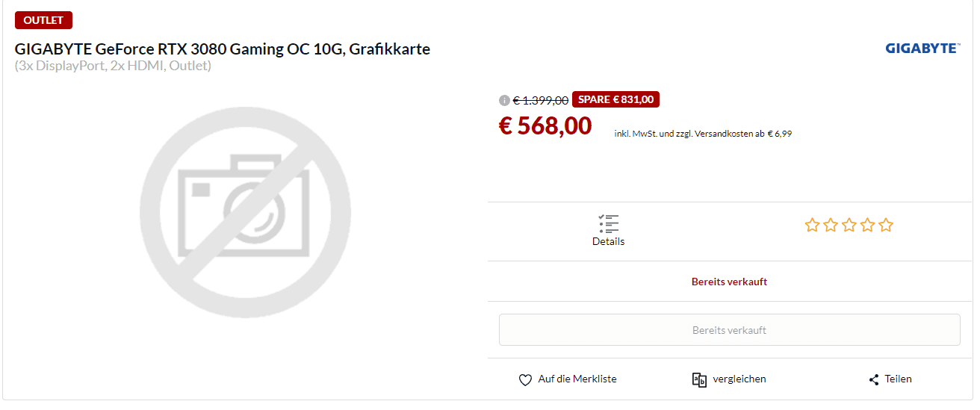Click the € 568,00 price
The image size is (980, 410).
(545, 125)
